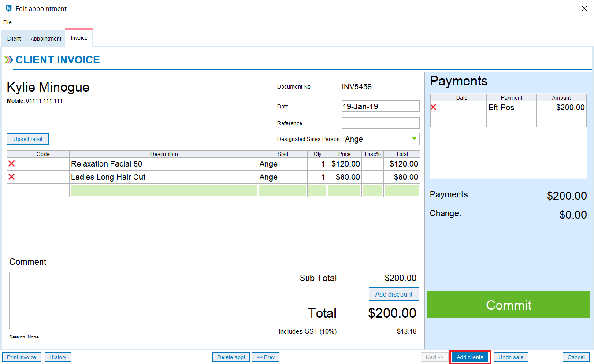Click Disc% cell for Relaxation Facial 60
This screenshot has width=594, height=364.
coord(372,164)
